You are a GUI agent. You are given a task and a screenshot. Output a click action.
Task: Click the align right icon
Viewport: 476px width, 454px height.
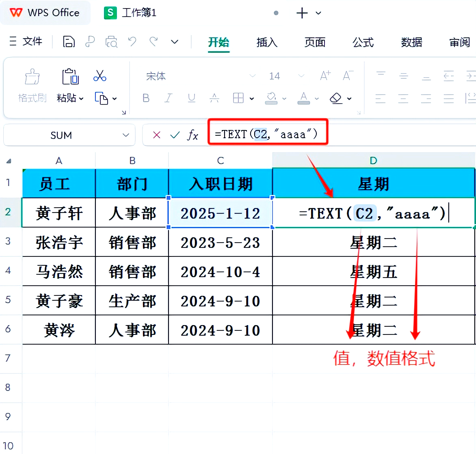click(x=426, y=98)
